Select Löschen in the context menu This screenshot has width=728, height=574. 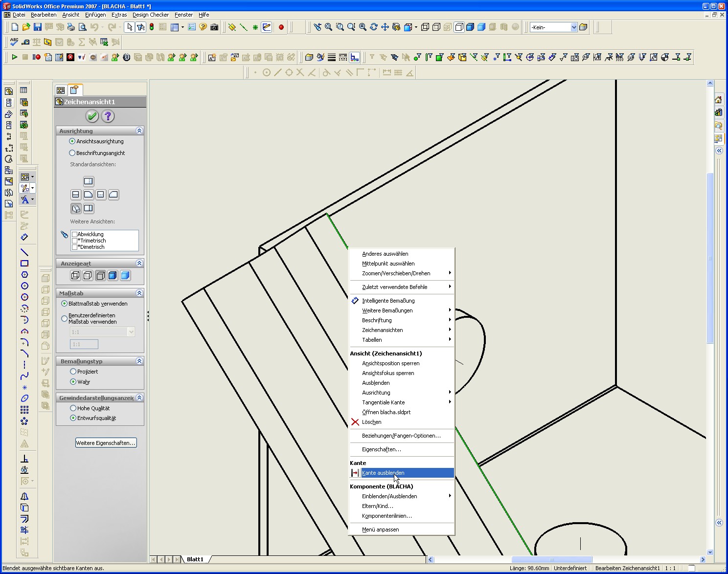[371, 422]
